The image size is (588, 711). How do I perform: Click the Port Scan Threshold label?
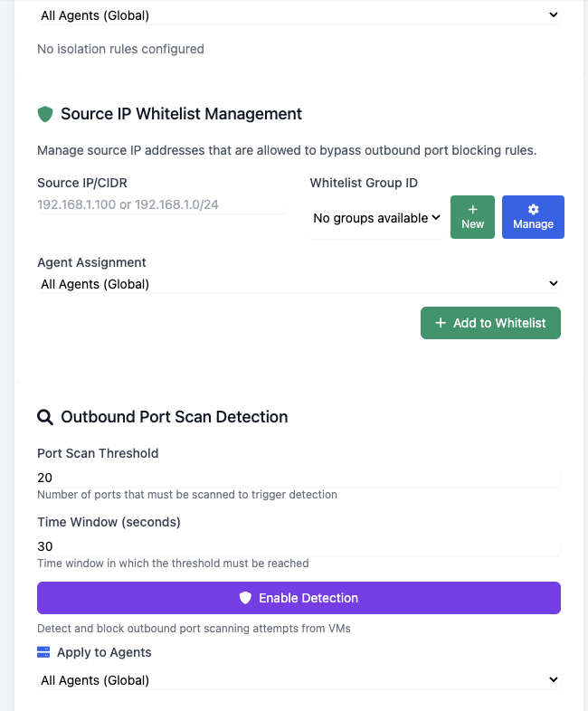(x=98, y=453)
